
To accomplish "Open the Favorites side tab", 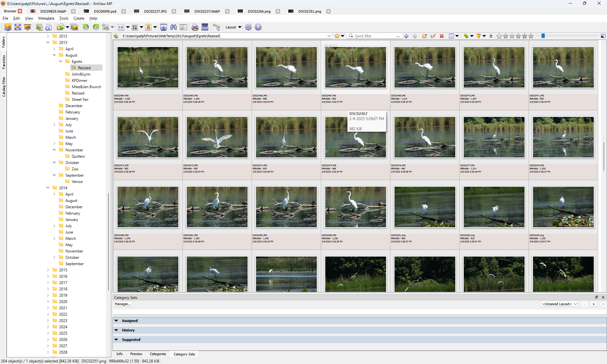I will (x=3, y=62).
